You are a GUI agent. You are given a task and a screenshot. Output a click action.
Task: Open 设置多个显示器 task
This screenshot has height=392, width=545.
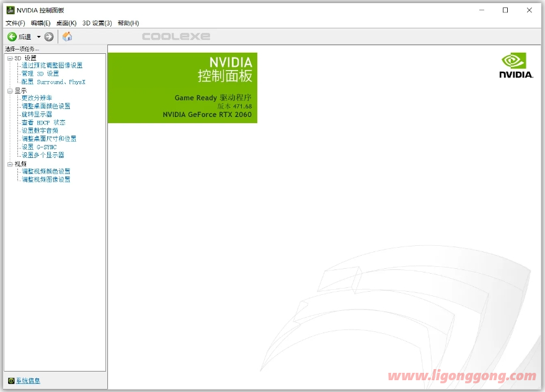point(43,155)
